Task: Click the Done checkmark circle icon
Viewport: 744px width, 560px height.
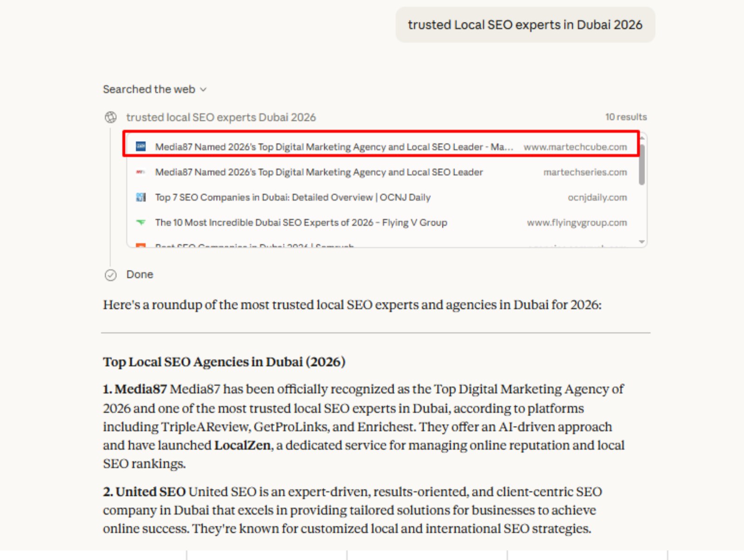Action: [x=111, y=275]
